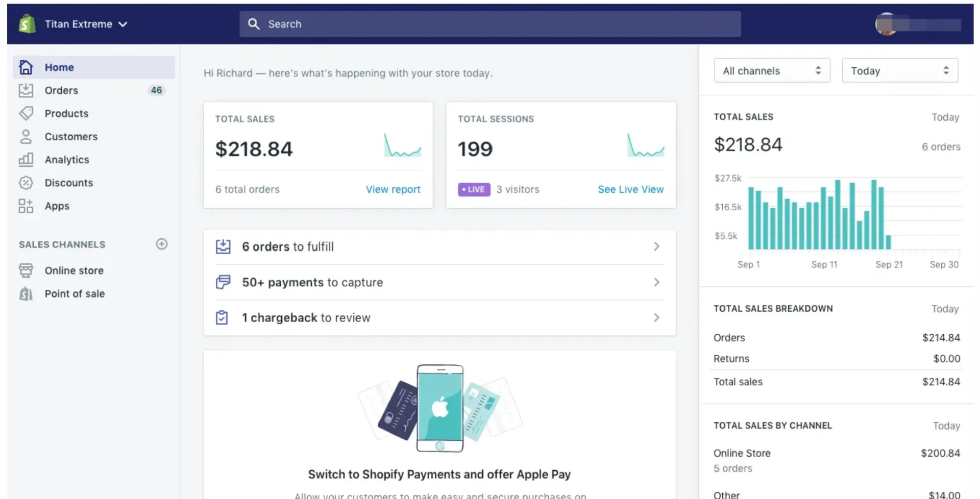This screenshot has width=980, height=499.
Task: Click the Orders $214.84 breakdown row
Action: (837, 338)
